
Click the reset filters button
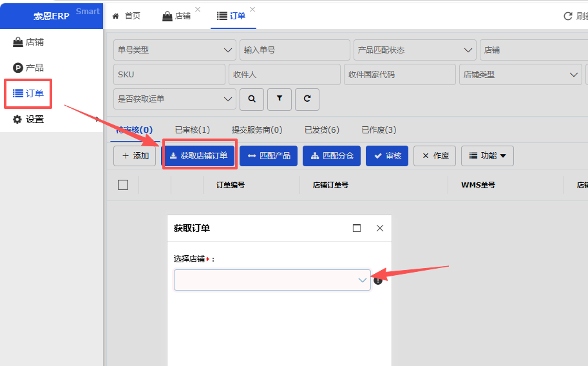[x=307, y=99]
